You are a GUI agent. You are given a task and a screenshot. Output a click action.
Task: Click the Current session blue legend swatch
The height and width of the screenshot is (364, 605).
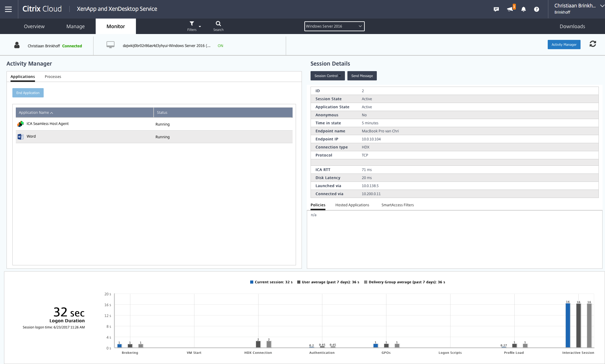click(x=252, y=282)
